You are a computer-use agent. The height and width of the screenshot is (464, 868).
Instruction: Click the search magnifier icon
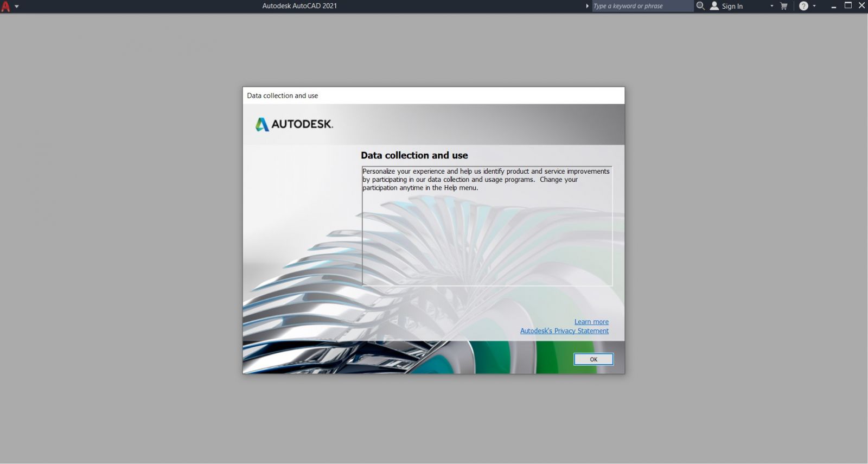pyautogui.click(x=700, y=6)
